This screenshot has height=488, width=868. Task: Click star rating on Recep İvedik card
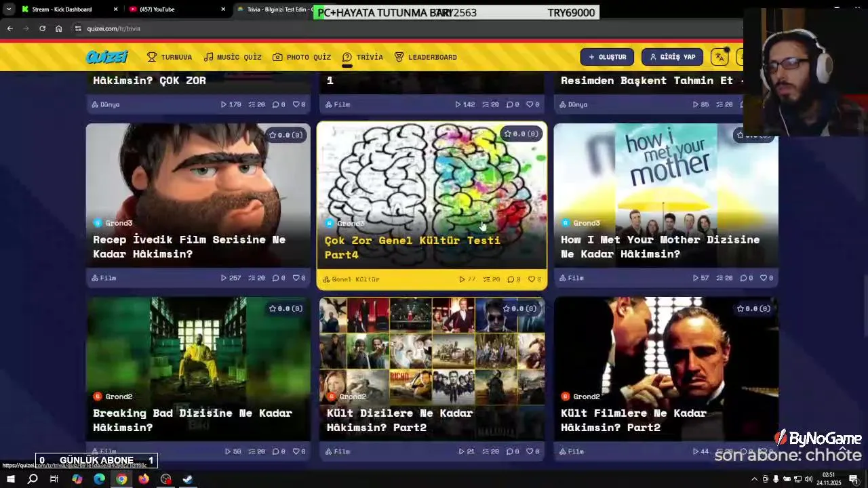[x=285, y=135]
